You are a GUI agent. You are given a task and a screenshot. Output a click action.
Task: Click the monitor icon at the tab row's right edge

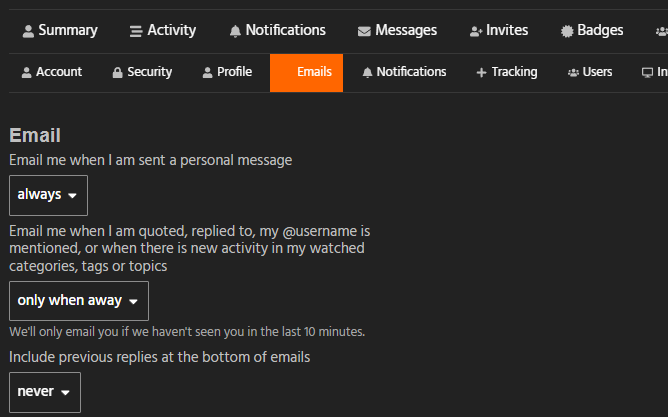click(647, 73)
